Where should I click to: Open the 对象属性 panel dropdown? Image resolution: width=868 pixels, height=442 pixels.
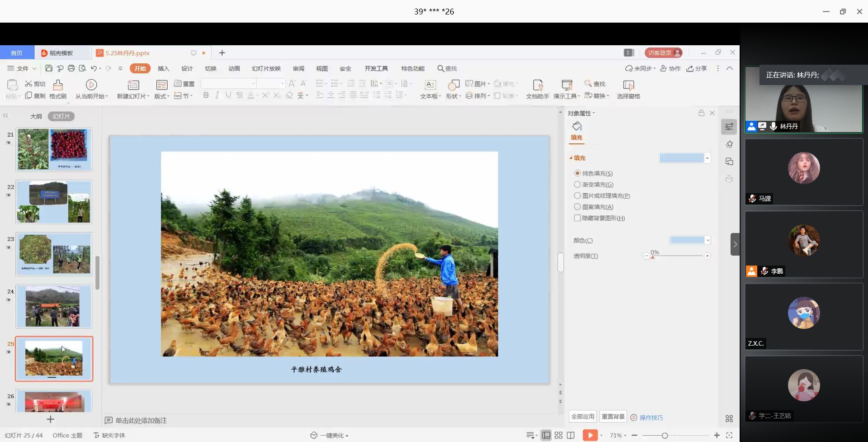tap(581, 113)
